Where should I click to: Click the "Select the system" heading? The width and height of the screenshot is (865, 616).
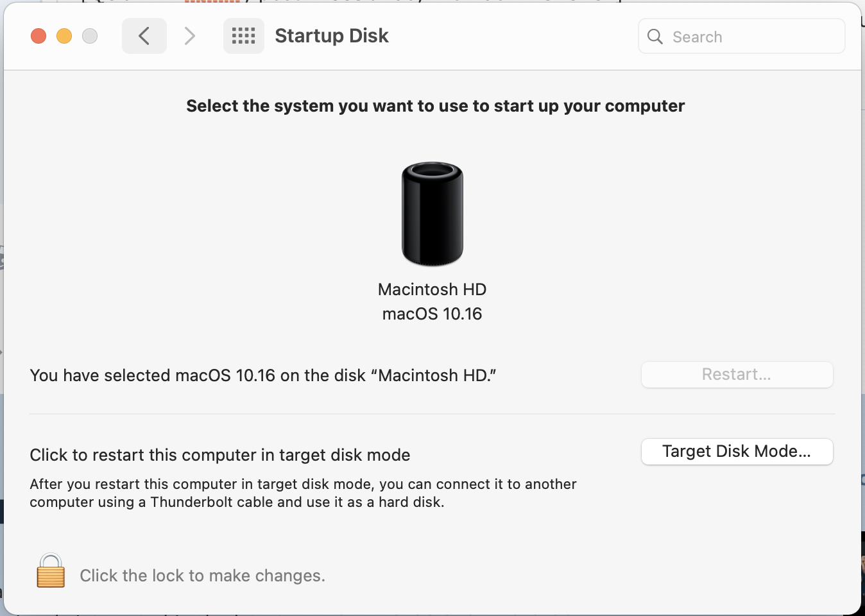tap(435, 106)
